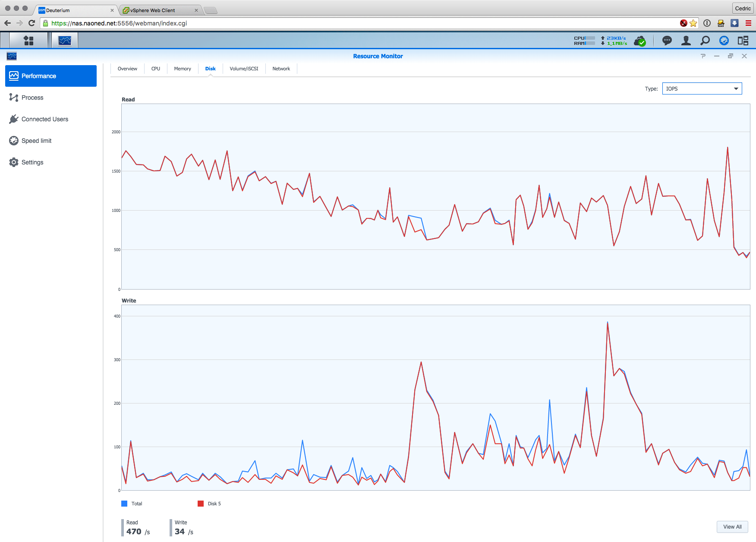The height and width of the screenshot is (542, 756).
Task: Open the user account options icon
Action: tap(686, 41)
